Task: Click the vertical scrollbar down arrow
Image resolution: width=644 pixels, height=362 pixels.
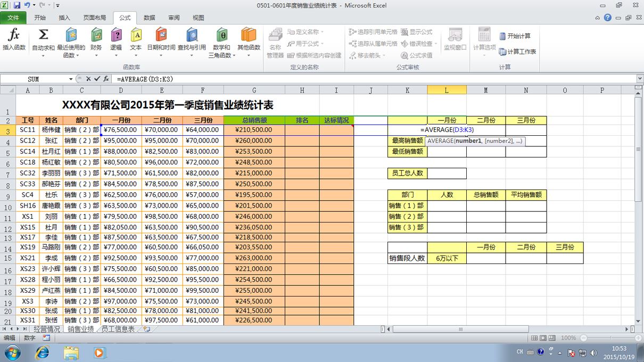Action: point(639,321)
